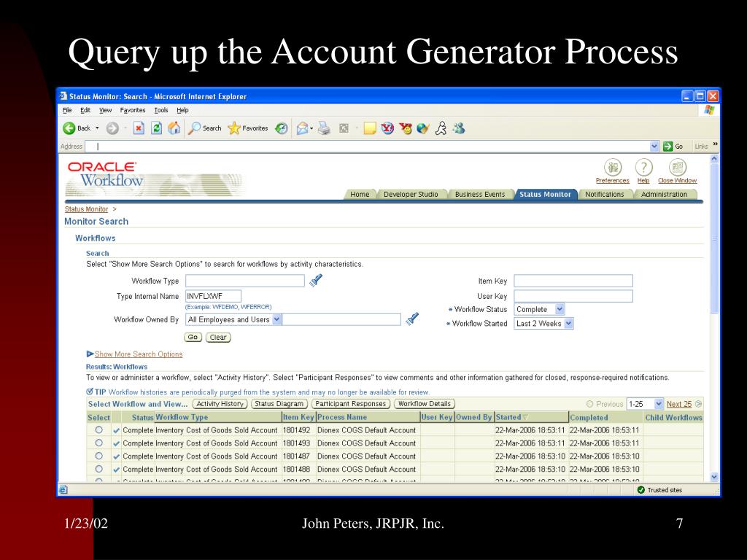The image size is (747, 560).
Task: Open the Workflow Started dropdown
Action: [568, 323]
